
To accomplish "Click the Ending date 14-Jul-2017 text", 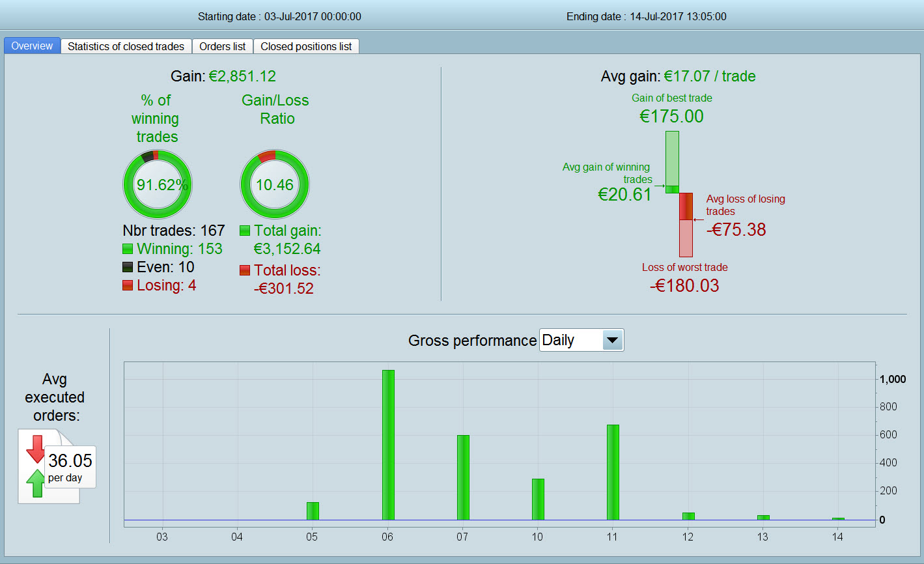I will [647, 16].
